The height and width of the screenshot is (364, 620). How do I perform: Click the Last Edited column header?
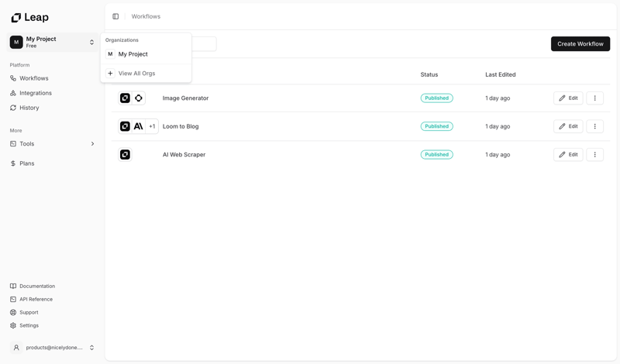[x=500, y=74]
